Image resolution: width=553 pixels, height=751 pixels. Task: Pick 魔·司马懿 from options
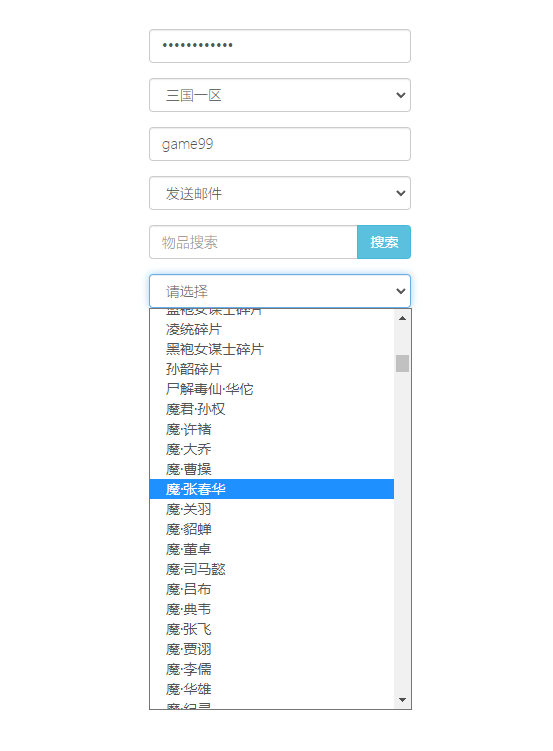[x=271, y=569]
